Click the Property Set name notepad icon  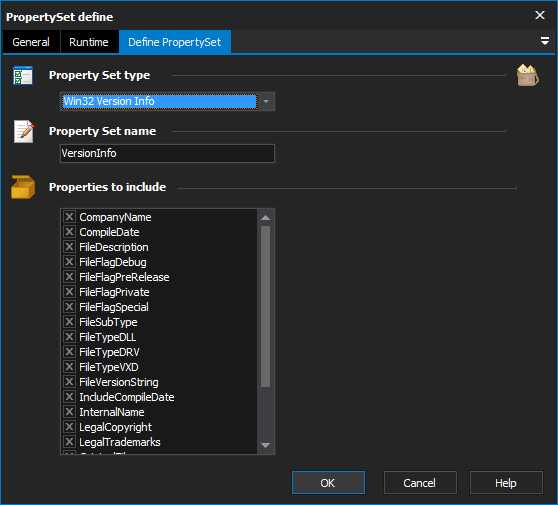(24, 131)
